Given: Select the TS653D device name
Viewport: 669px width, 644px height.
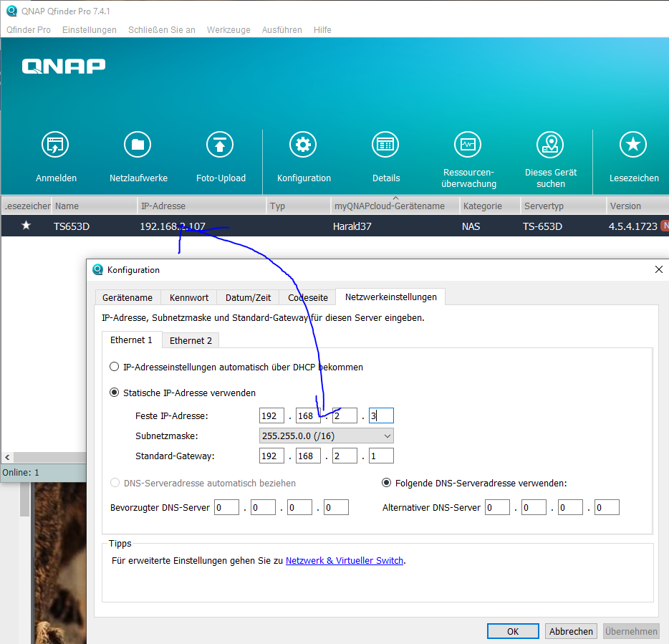Looking at the screenshot, I should 71,226.
